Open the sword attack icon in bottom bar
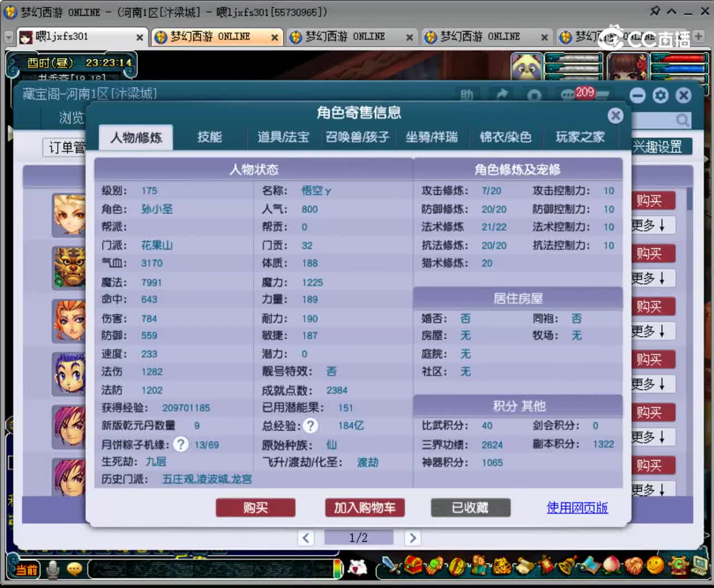Screen dimensions: 714x588 [392, 566]
